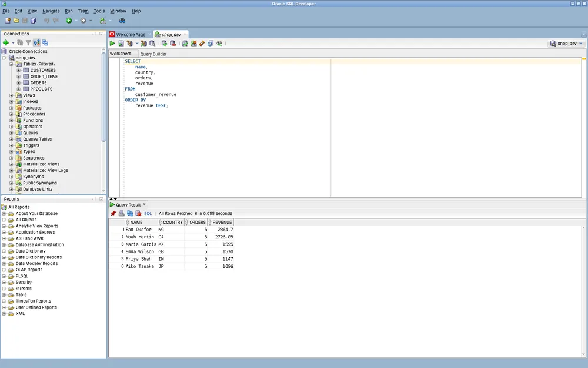
Task: Expand the Data Dictionary Reports folder
Action: 4,257
